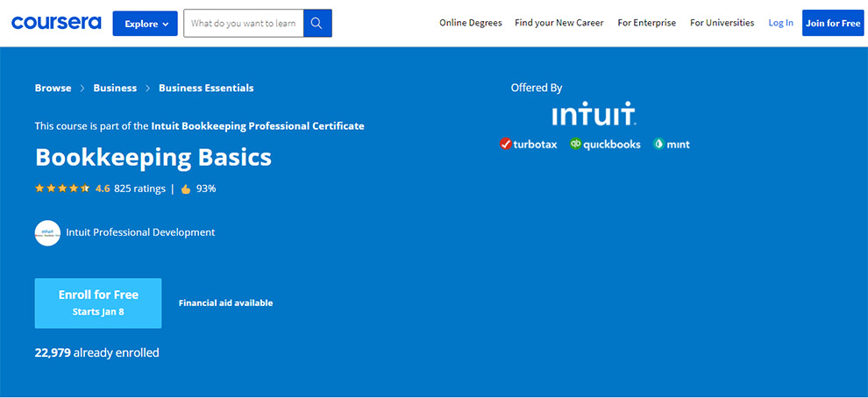
Task: Click the 22,979 already enrolled text
Action: pyautogui.click(x=96, y=352)
